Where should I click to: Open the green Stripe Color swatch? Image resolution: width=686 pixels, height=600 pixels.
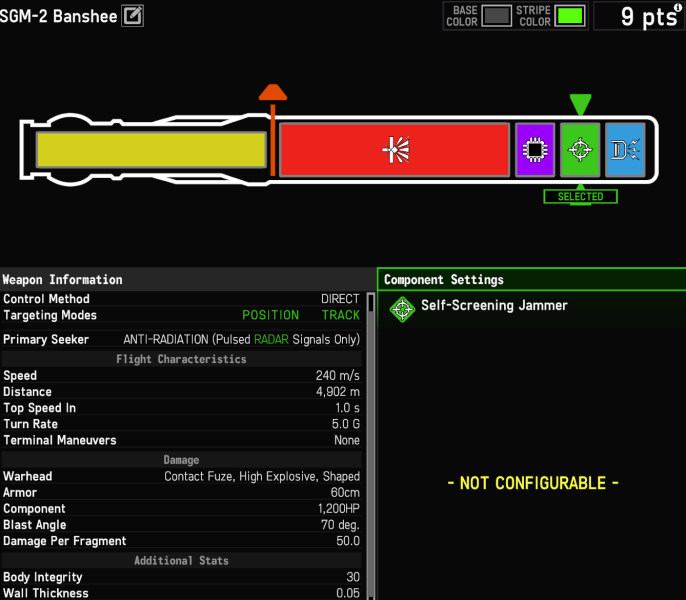[x=570, y=16]
